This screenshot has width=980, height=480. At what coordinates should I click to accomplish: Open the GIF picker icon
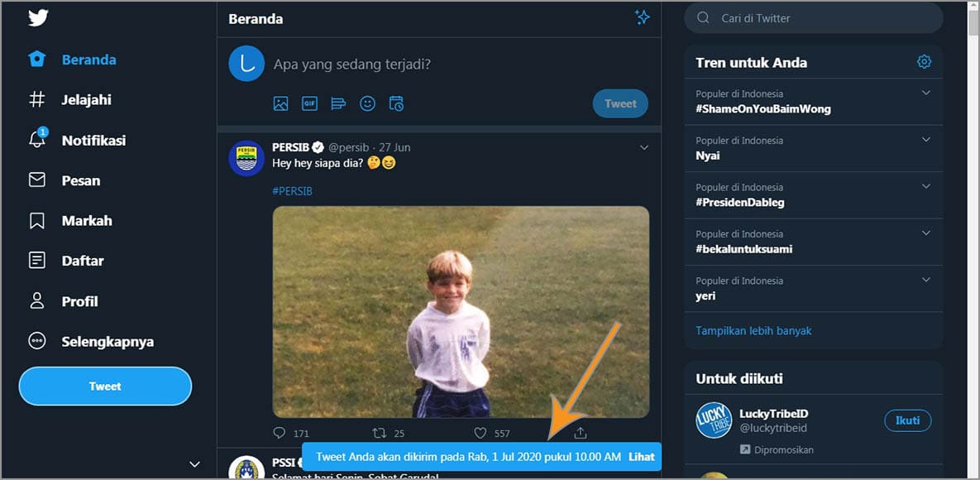tap(309, 103)
